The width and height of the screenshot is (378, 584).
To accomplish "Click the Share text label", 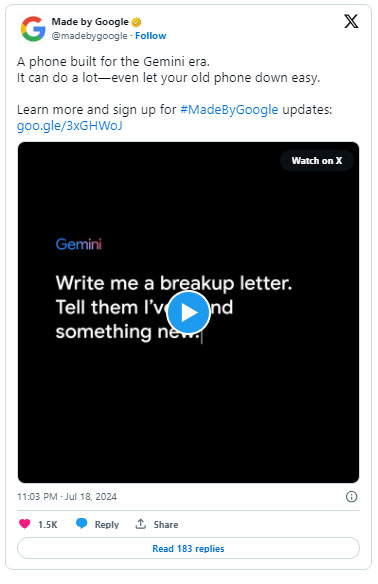I will click(166, 524).
